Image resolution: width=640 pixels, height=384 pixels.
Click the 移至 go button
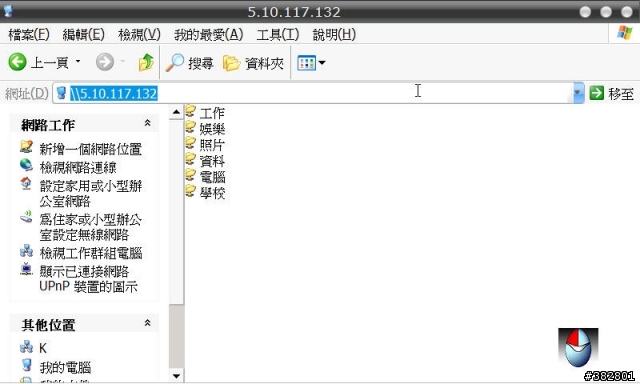(x=612, y=93)
